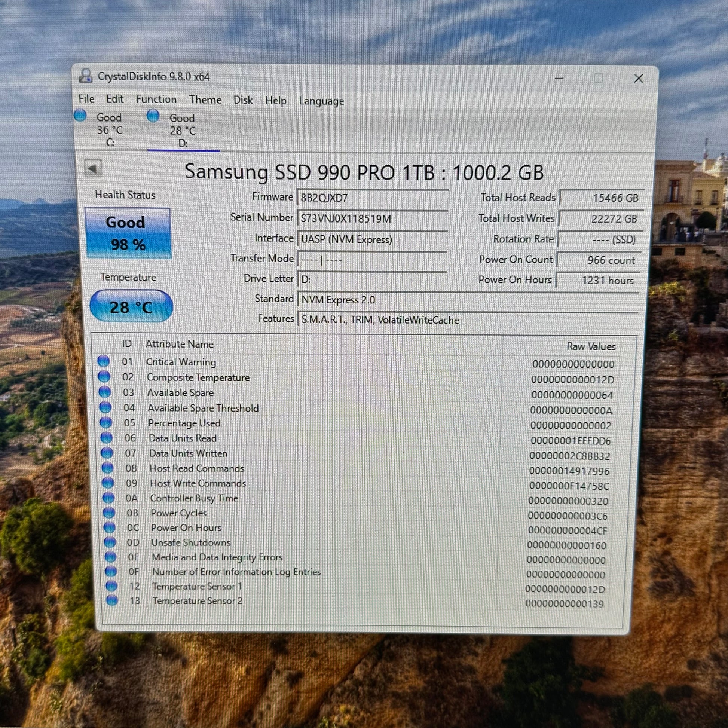
Task: Click the status icon for Temperature Sensor 1
Action: [x=111, y=586]
